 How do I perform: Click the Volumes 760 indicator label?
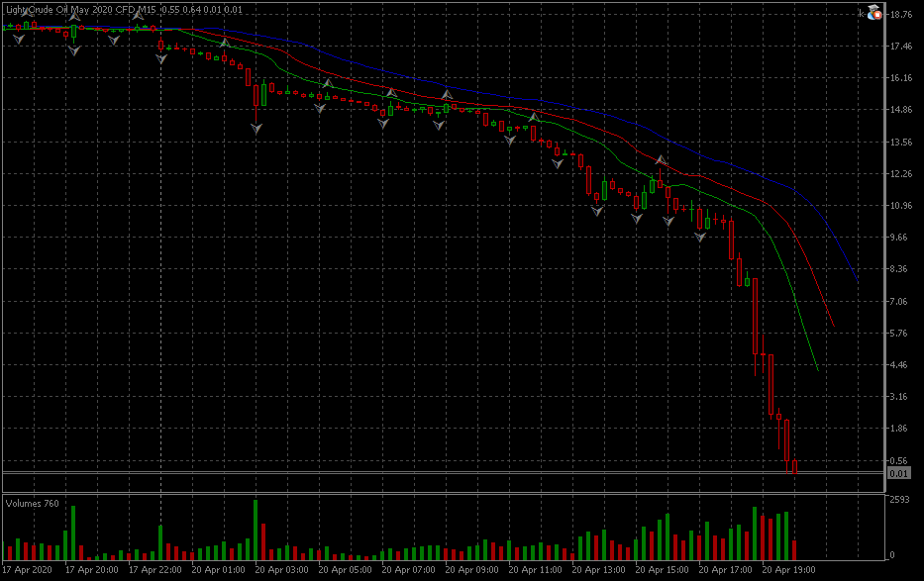[x=33, y=504]
